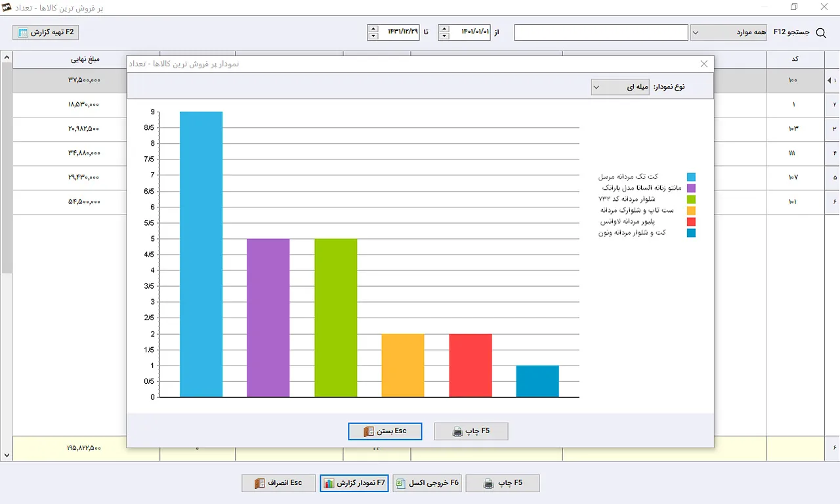Click the shortest dark blue bar
The image size is (840, 504).
point(537,381)
